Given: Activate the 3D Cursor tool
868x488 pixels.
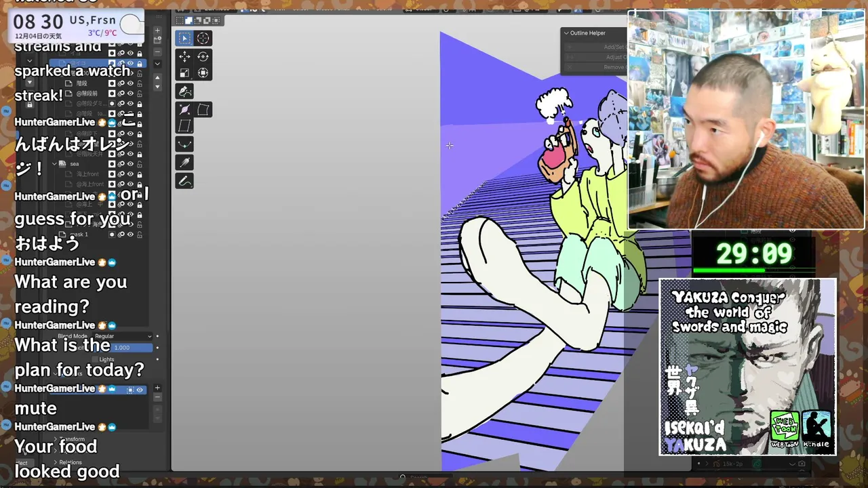Looking at the screenshot, I should pyautogui.click(x=203, y=38).
